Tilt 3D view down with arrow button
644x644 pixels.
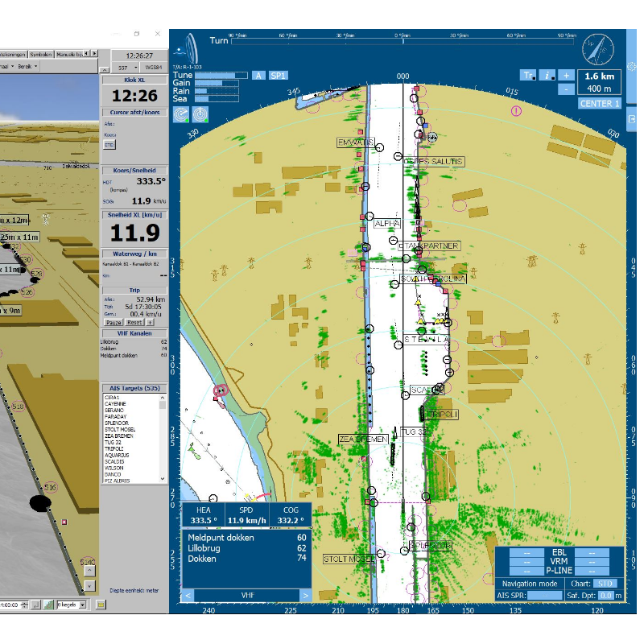point(89,586)
